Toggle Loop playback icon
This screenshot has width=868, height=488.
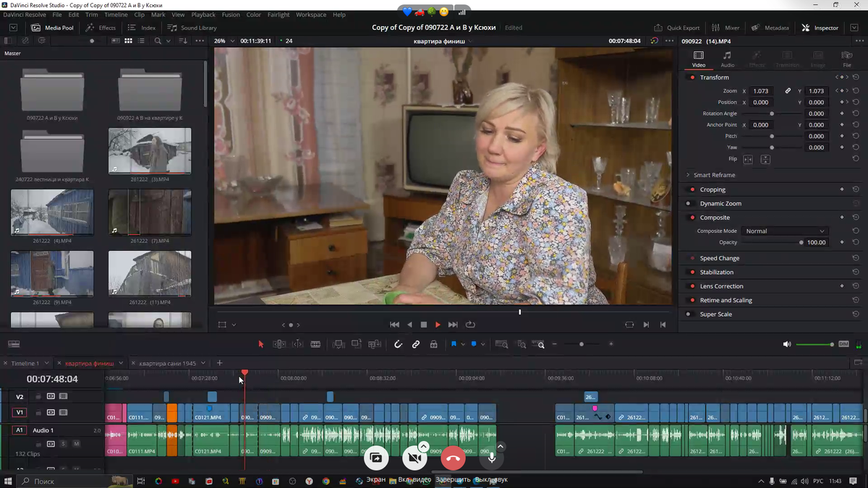(470, 325)
